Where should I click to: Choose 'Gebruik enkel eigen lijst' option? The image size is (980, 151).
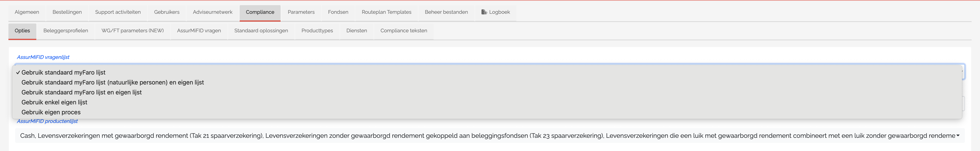(487, 102)
